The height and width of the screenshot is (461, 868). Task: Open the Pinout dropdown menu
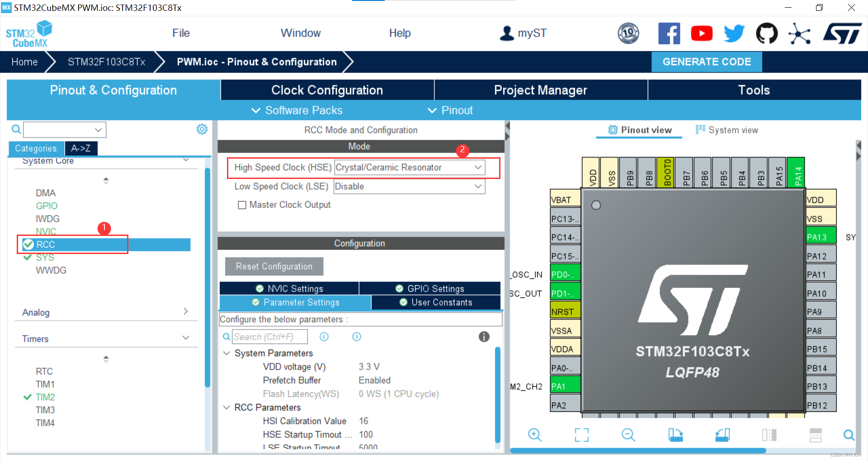point(450,110)
